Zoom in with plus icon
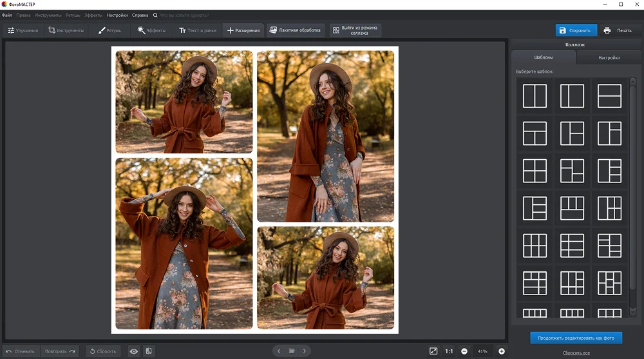Viewport: 644px width, 359px height. 502,351
